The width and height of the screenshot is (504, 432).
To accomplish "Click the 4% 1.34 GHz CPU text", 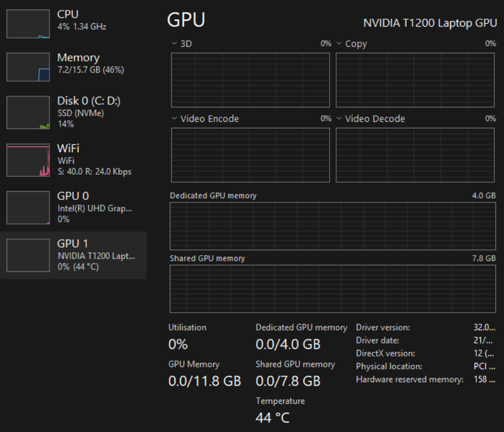I will coord(82,27).
